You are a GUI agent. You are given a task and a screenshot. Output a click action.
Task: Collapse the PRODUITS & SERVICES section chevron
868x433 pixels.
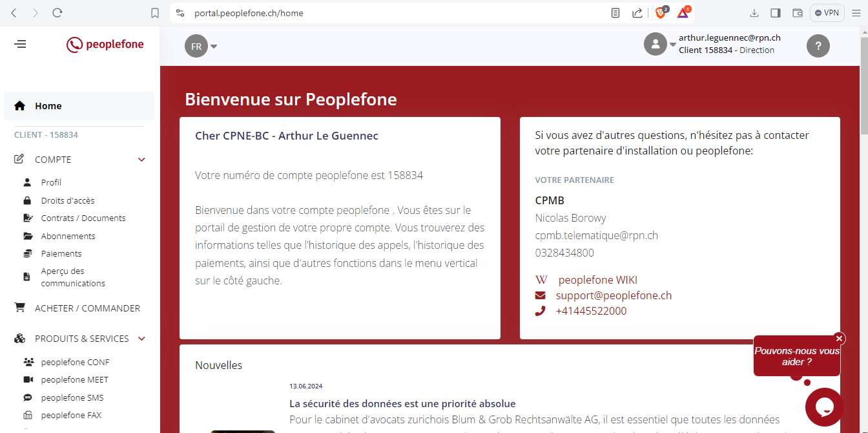pyautogui.click(x=142, y=339)
